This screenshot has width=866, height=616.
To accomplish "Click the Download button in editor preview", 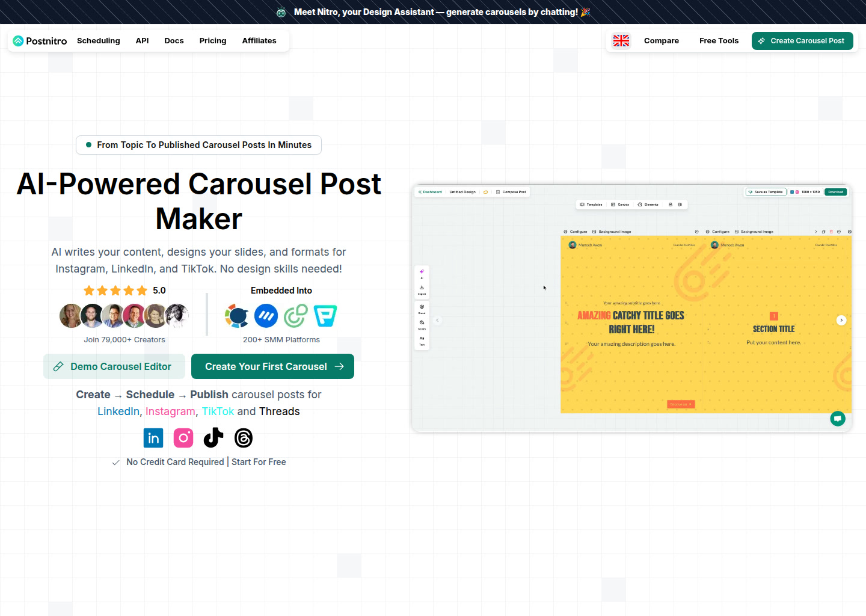I will pos(836,192).
